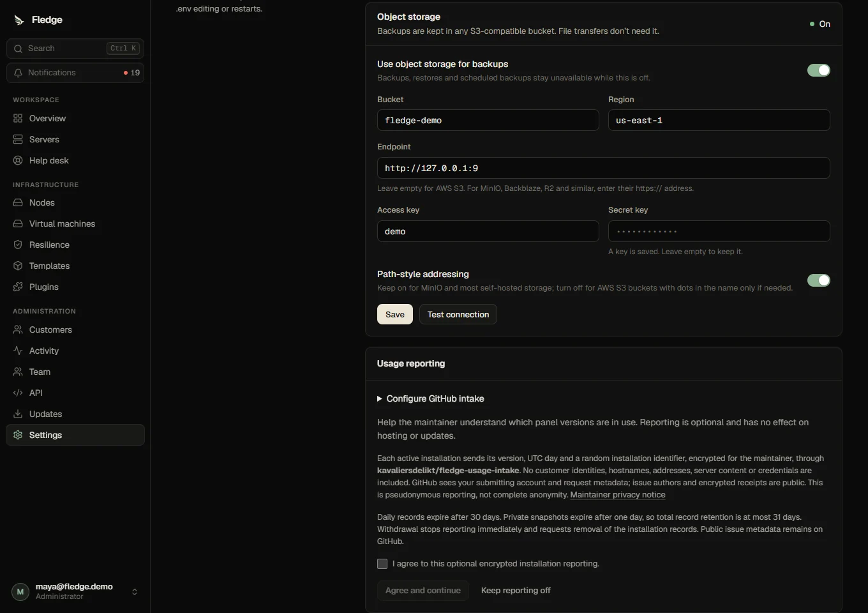Click the Templates box icon
Screen dimensions: 868x613
(18, 266)
